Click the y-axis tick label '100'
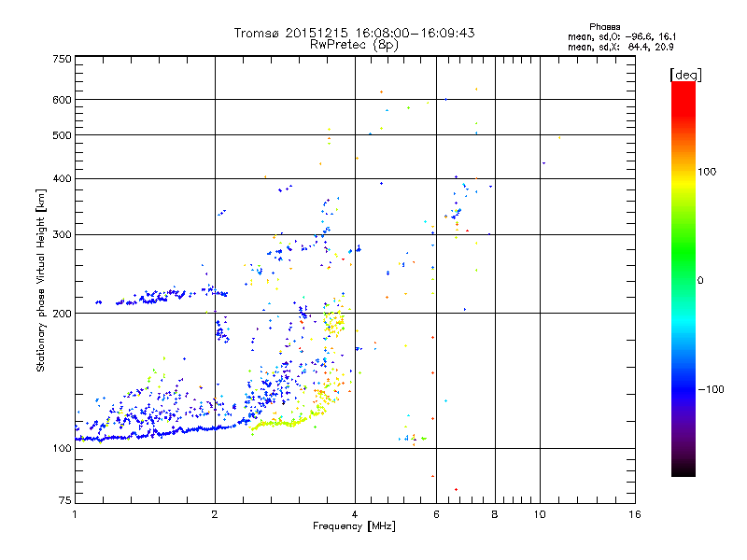 (63, 448)
